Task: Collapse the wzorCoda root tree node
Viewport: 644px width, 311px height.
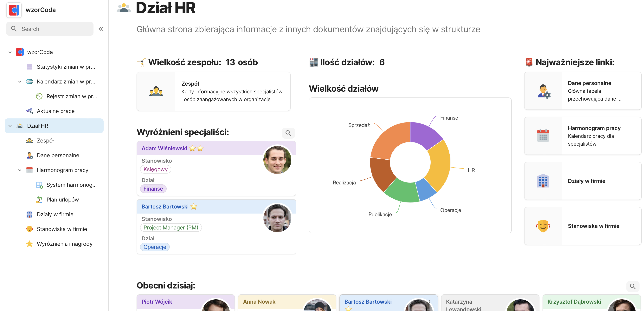Action: click(x=10, y=52)
